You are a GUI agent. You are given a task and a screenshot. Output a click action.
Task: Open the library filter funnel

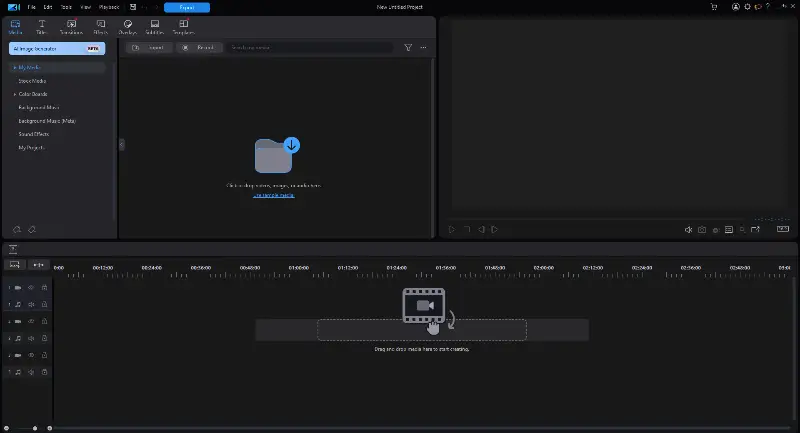click(x=408, y=47)
